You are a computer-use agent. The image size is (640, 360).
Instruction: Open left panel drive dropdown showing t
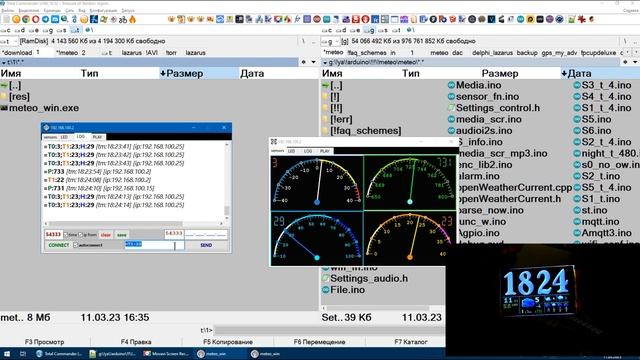click(9, 41)
